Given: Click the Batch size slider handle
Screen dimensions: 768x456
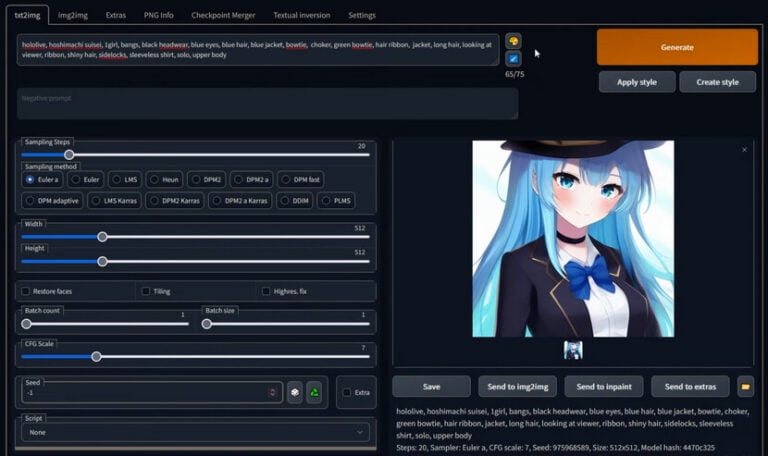Looking at the screenshot, I should tap(207, 324).
